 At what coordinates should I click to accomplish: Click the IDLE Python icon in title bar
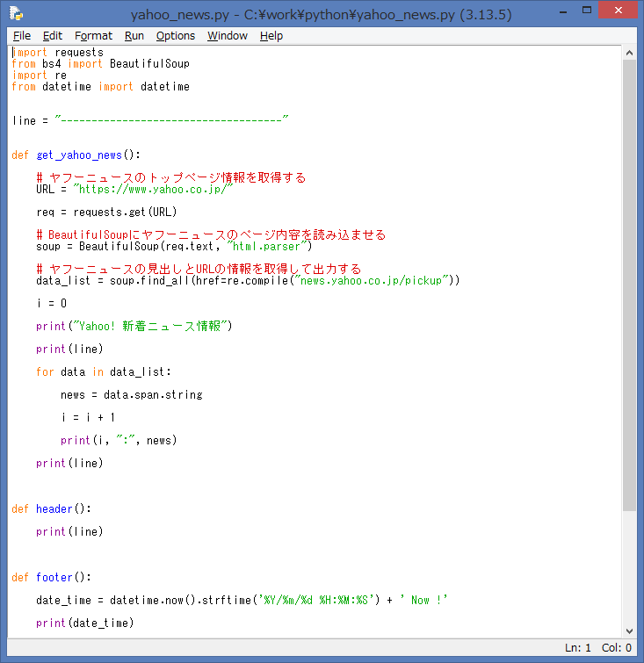(16, 13)
